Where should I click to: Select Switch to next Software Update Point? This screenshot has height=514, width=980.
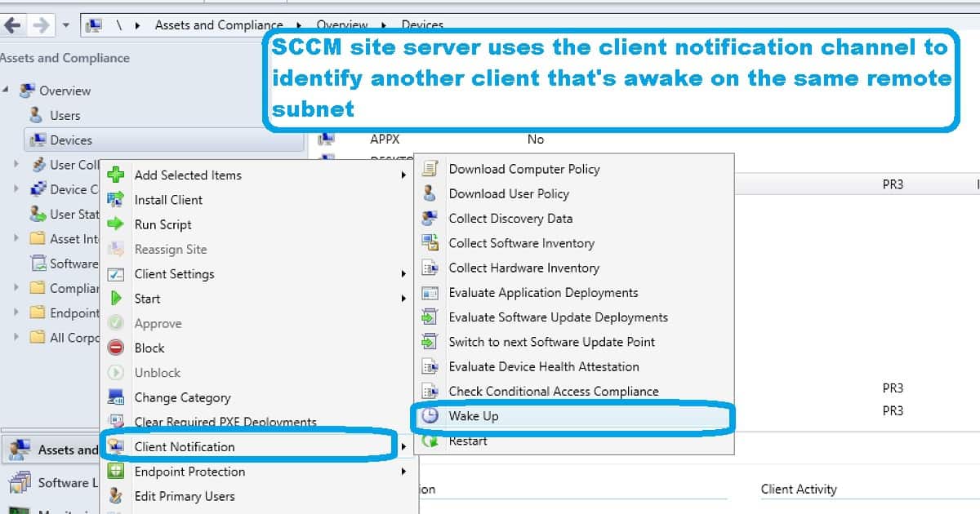(x=552, y=342)
